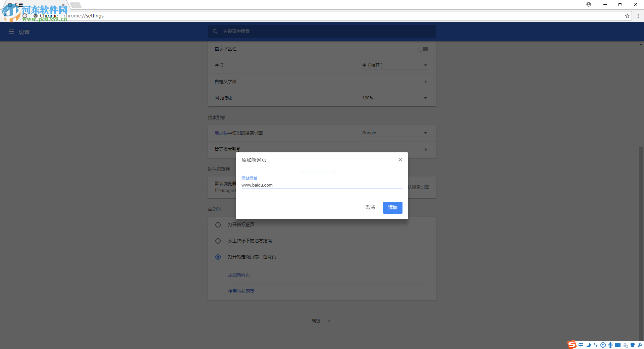Click the 网站网址 URL input field
644x349 pixels.
coord(321,185)
